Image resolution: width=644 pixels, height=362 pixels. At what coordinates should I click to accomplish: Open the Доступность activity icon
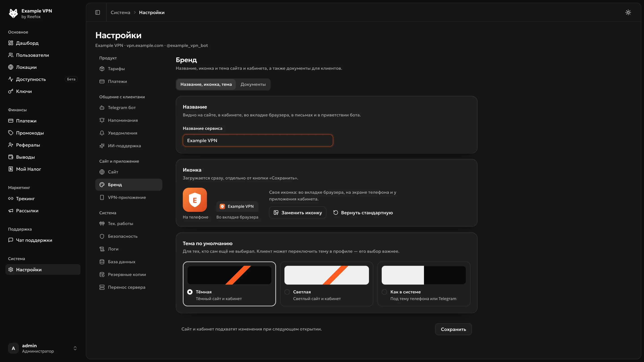point(11,79)
